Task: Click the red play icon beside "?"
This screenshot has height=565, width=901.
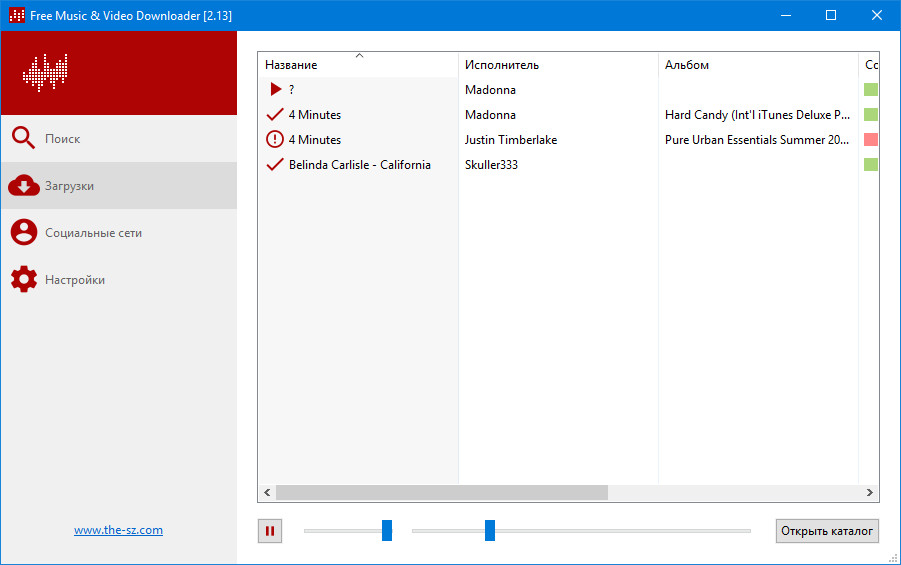Action: 276,90
